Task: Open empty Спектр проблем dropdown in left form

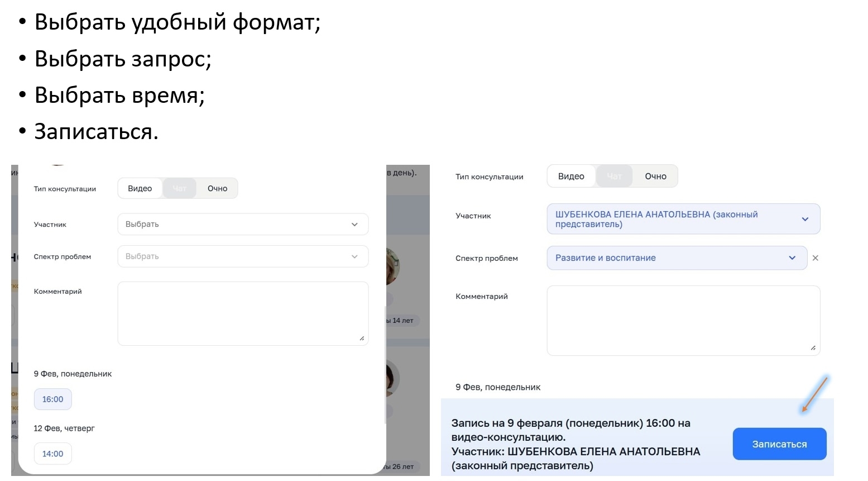Action: point(243,256)
